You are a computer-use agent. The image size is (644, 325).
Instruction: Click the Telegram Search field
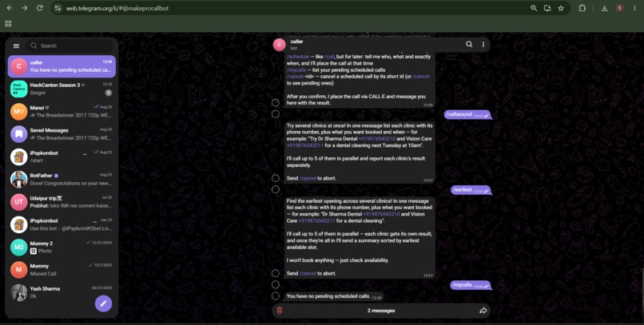click(x=70, y=46)
